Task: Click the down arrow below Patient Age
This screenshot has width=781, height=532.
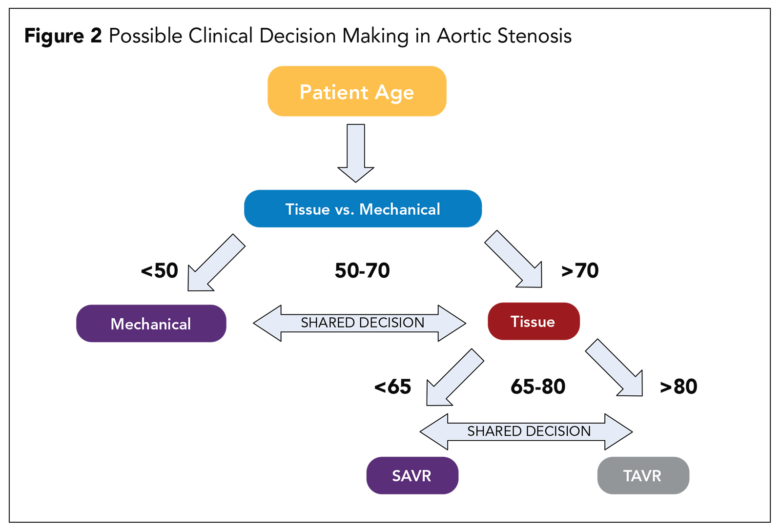Action: tap(356, 152)
